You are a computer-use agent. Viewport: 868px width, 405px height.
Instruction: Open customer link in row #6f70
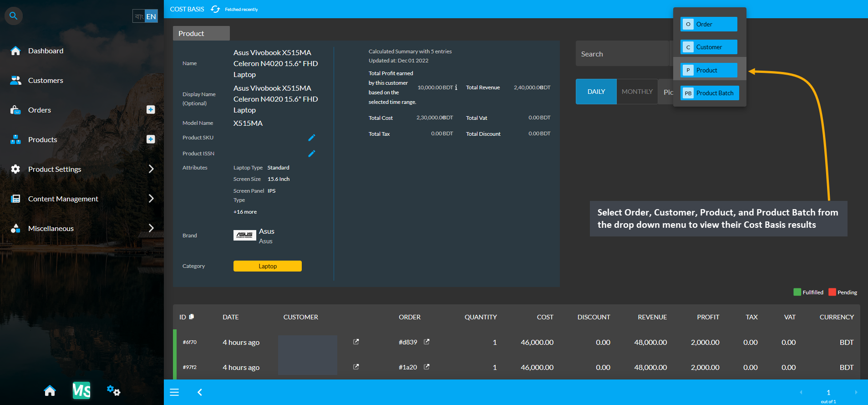pos(356,342)
